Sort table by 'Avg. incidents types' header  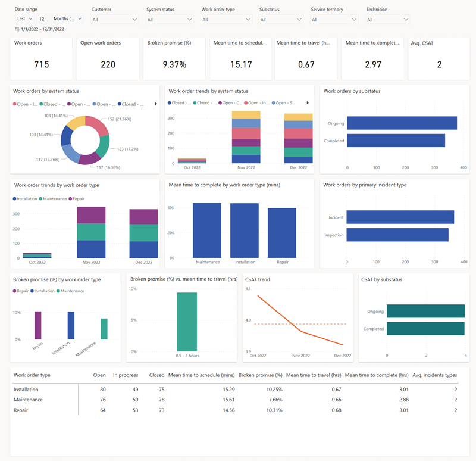(435, 375)
